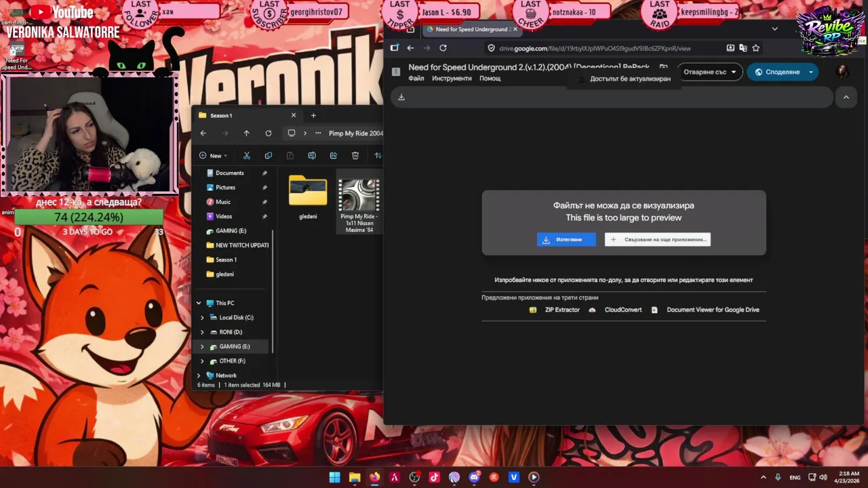
Task: Open Firefox from the taskbar
Action: pos(374,477)
